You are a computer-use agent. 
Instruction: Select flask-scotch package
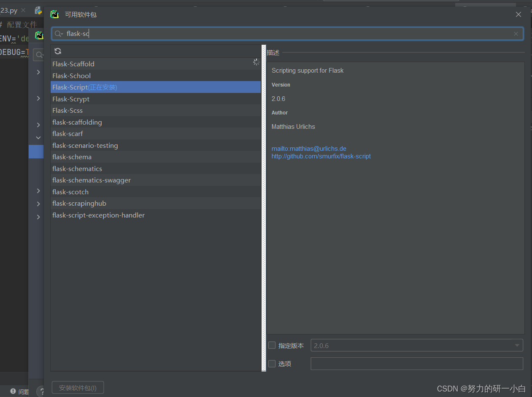(x=156, y=192)
